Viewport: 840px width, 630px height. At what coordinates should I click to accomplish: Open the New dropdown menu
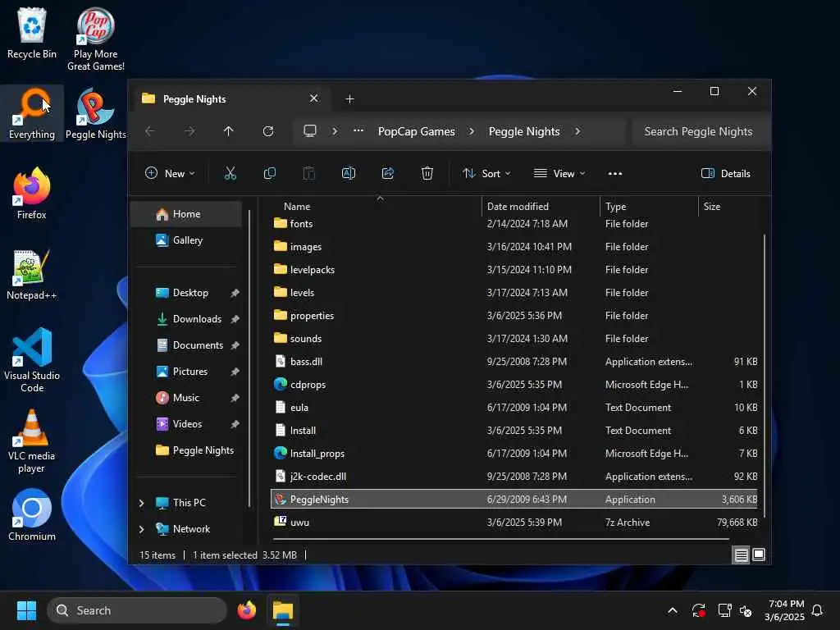click(x=170, y=173)
